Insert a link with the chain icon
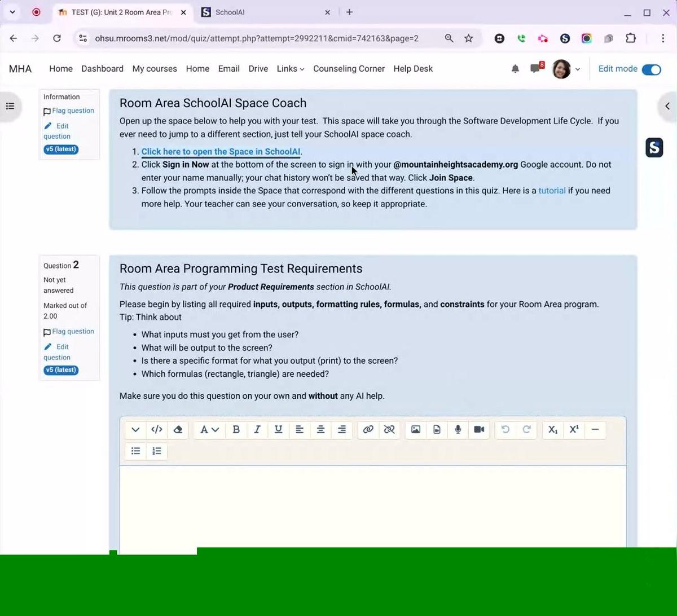The width and height of the screenshot is (677, 616). click(368, 430)
